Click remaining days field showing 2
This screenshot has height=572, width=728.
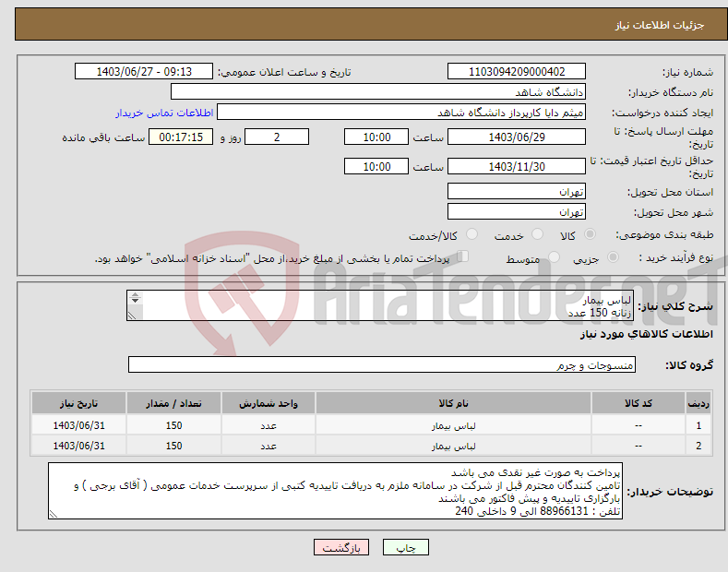277,137
